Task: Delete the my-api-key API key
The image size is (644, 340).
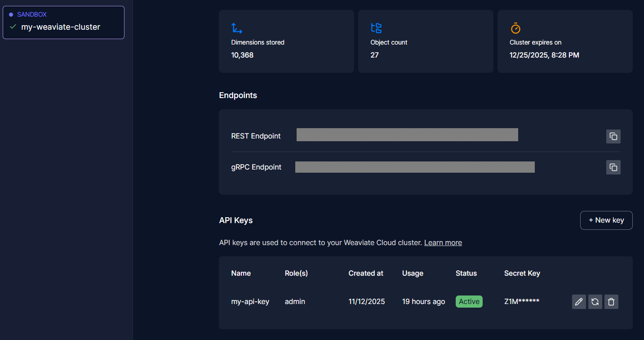Action: pos(611,302)
